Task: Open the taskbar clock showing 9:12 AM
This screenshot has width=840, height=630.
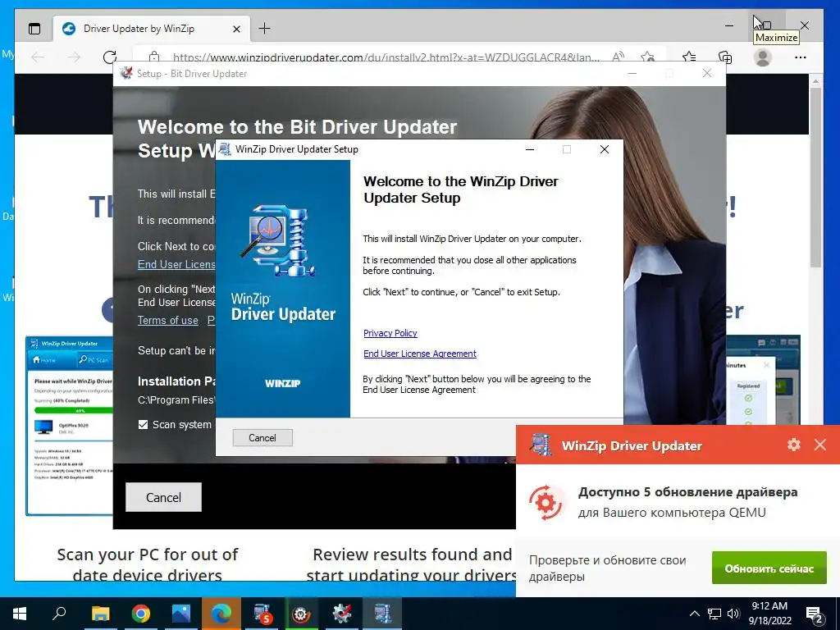Action: (769, 614)
